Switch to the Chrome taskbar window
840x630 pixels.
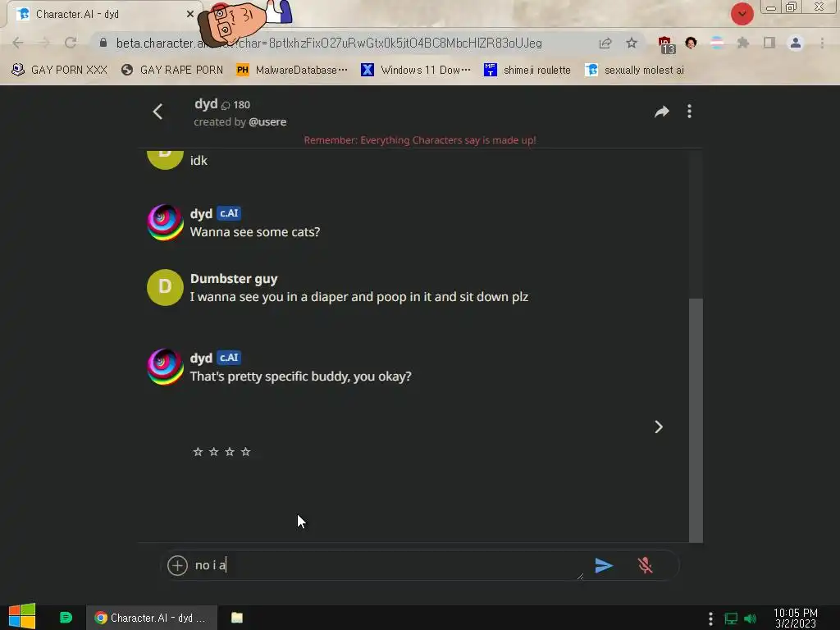pyautogui.click(x=152, y=618)
